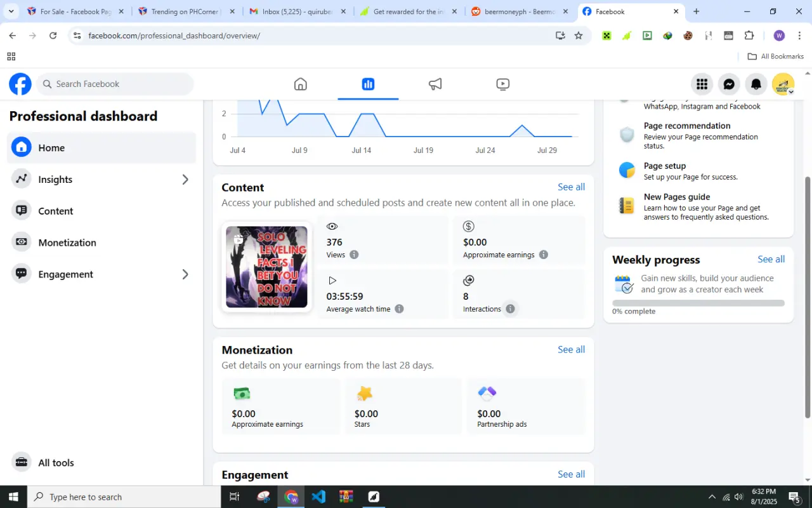Switch to Trending on PHCorner tab
The width and height of the screenshot is (812, 508).
[x=185, y=11]
